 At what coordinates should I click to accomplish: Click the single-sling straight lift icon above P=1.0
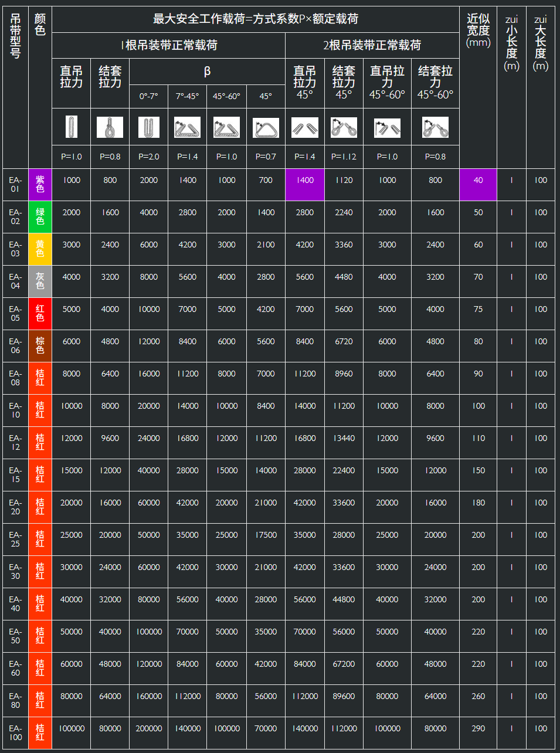[x=71, y=127]
